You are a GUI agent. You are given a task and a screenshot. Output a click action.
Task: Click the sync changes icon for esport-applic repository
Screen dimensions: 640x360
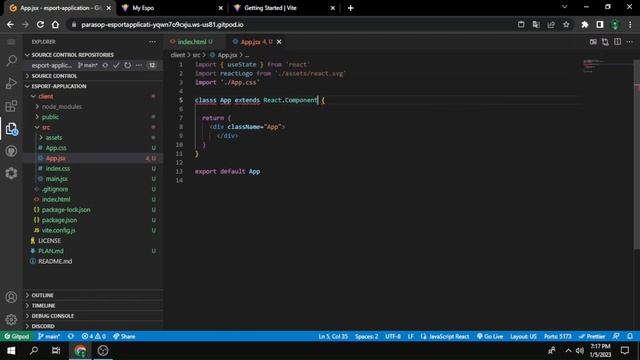tap(105, 65)
